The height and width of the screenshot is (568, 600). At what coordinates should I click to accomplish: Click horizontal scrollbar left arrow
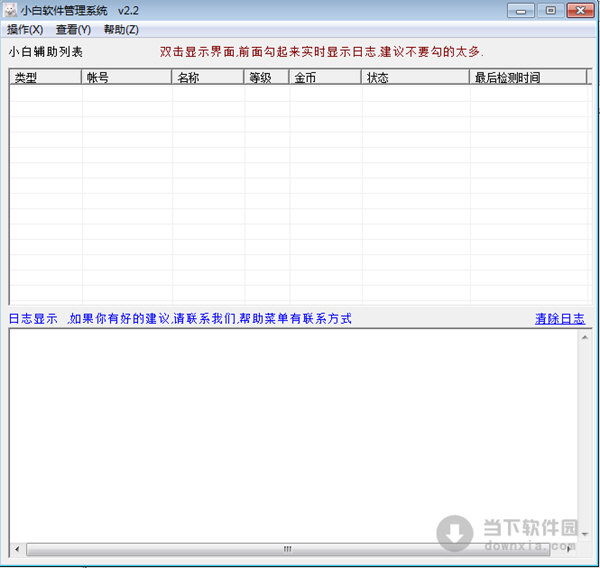[17, 549]
